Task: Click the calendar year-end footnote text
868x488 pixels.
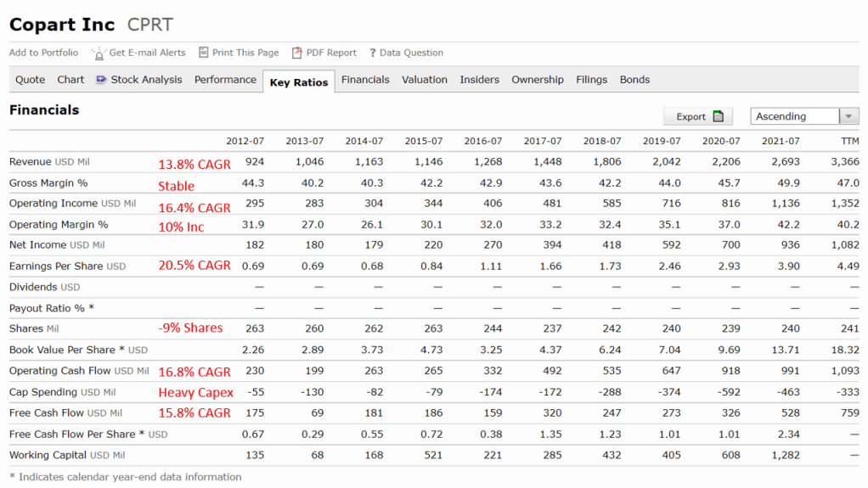Action: (126, 477)
